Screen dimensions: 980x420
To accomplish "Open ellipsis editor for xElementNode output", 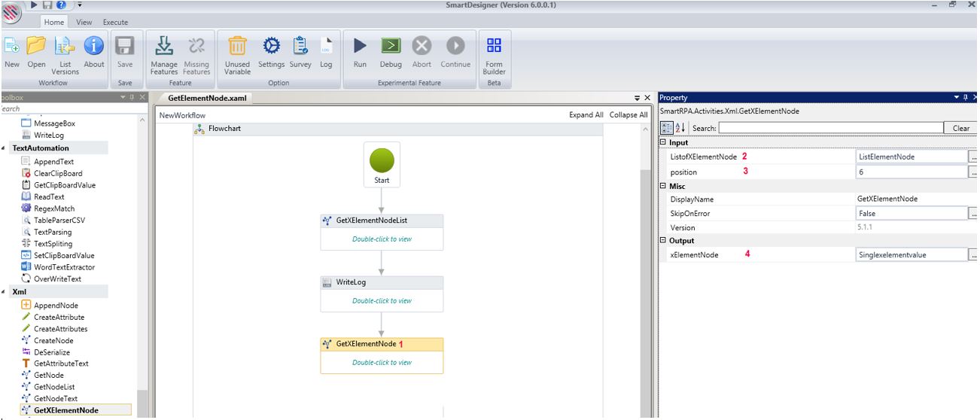I will (x=973, y=255).
